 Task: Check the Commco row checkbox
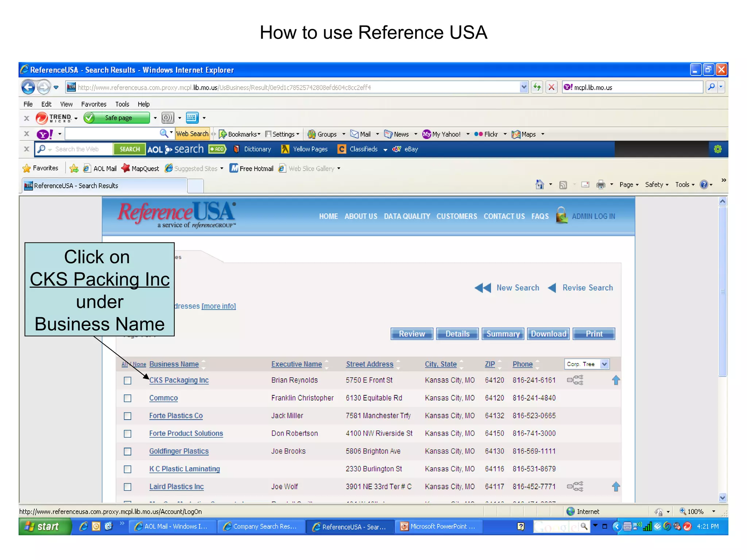coord(127,398)
